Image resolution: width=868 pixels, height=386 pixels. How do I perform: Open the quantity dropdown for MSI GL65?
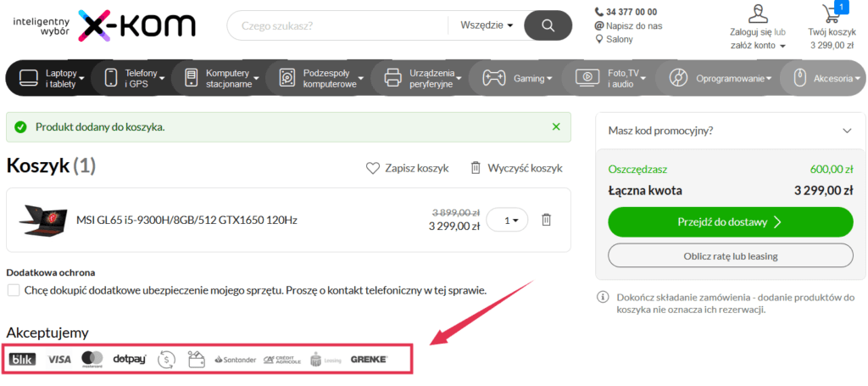tap(507, 220)
